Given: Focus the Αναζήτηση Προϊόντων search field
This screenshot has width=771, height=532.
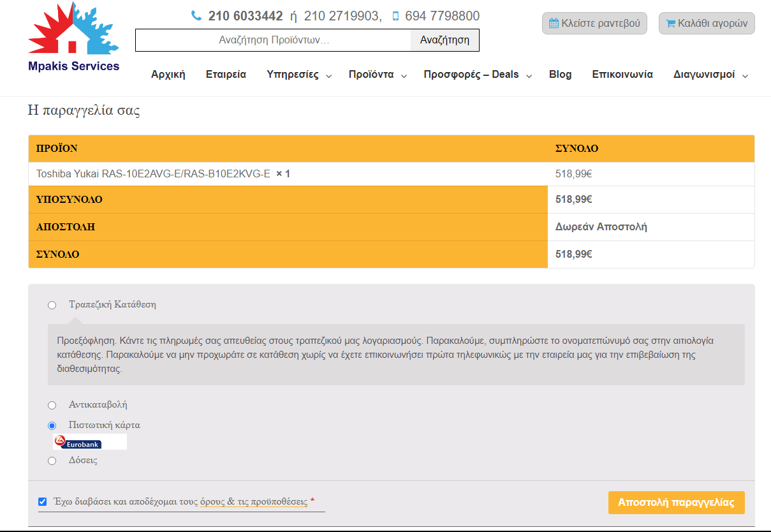Looking at the screenshot, I should coord(274,40).
